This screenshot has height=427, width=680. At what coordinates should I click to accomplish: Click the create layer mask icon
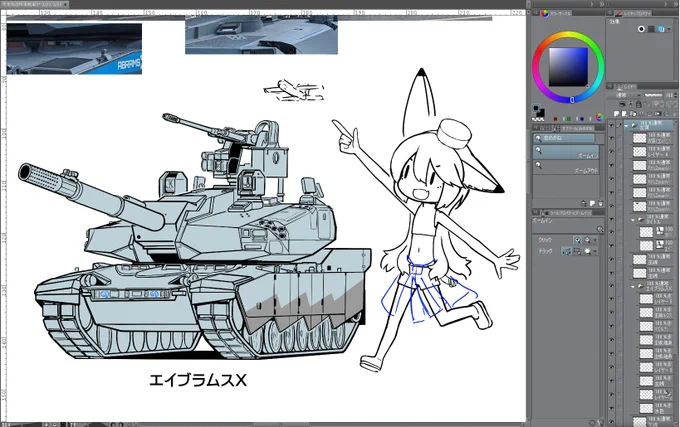coord(658,114)
